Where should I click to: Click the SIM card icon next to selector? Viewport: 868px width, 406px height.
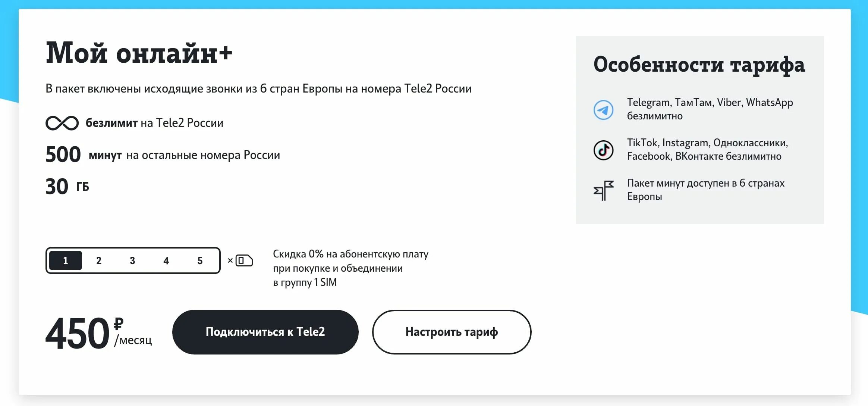[x=244, y=260]
